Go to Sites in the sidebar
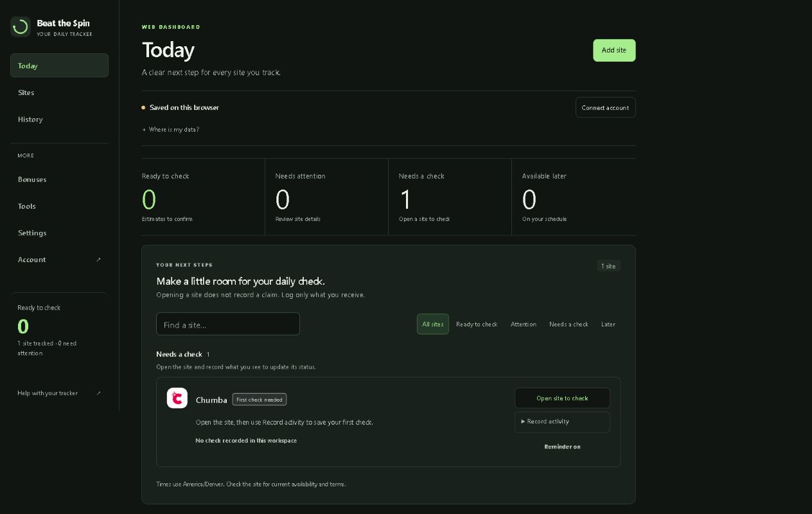This screenshot has width=812, height=514. pos(59,93)
